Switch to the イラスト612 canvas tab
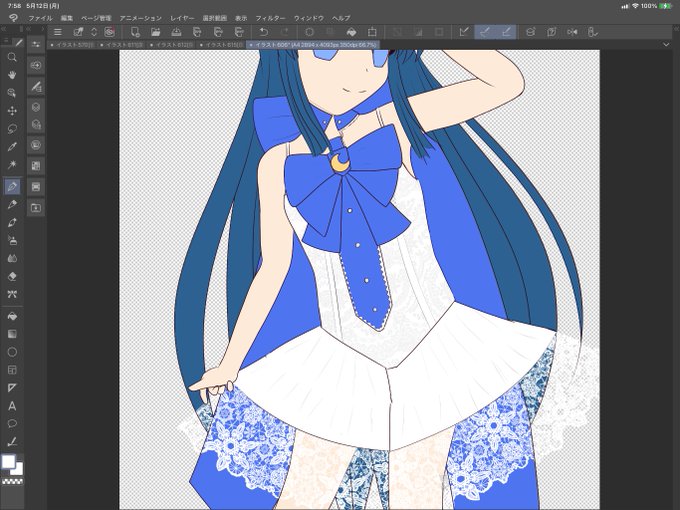The height and width of the screenshot is (510, 680). (x=172, y=45)
